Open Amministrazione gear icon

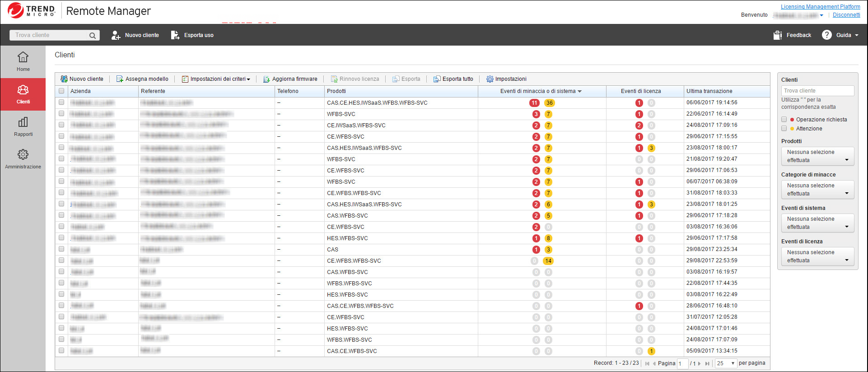tap(23, 155)
